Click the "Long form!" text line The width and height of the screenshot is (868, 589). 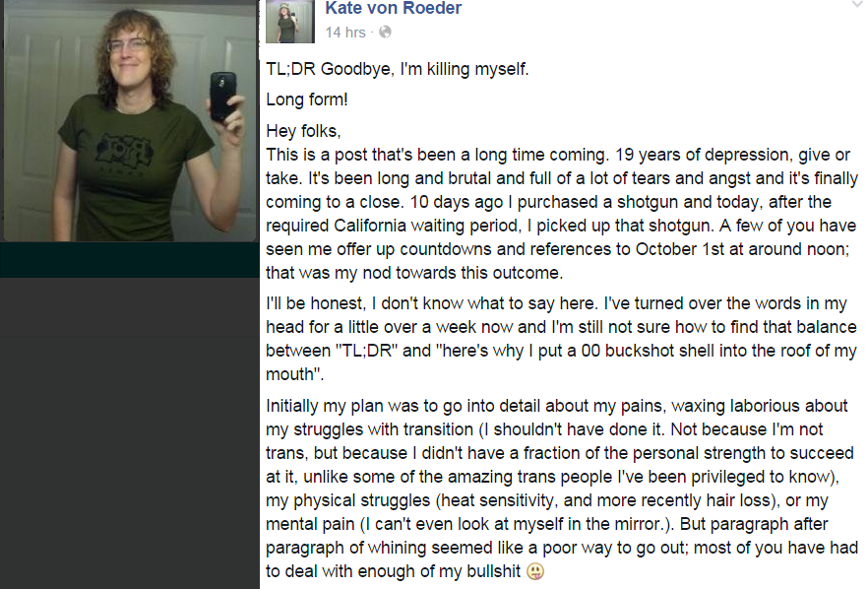point(306,100)
